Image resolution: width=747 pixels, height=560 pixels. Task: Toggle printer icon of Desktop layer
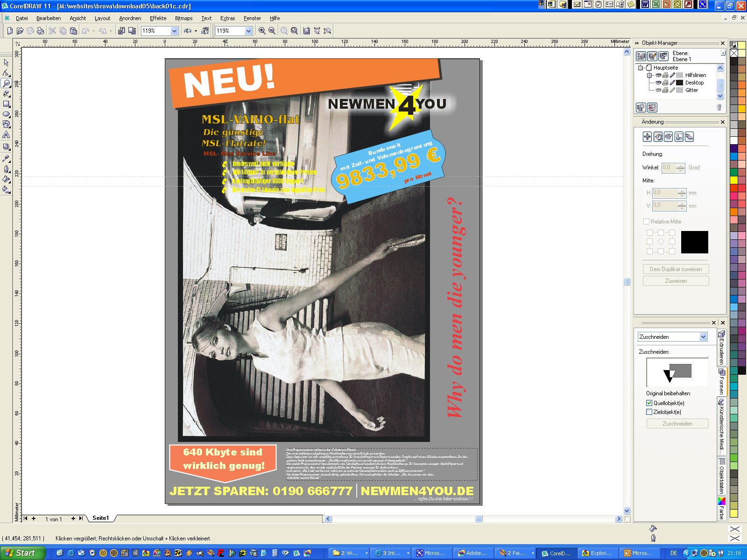pos(665,83)
